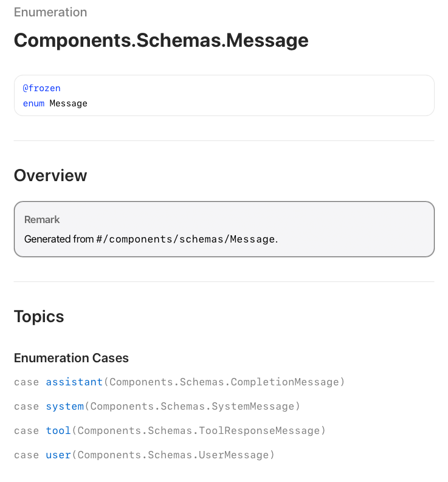This screenshot has width=448, height=482.
Task: Click the Enumeration Cases subheading
Action: coord(71,358)
